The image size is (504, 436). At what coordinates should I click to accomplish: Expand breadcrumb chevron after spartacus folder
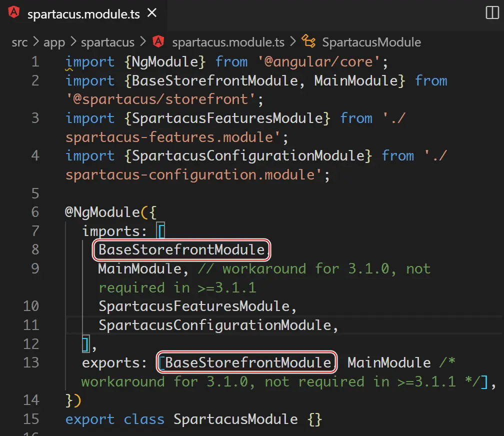click(x=143, y=41)
